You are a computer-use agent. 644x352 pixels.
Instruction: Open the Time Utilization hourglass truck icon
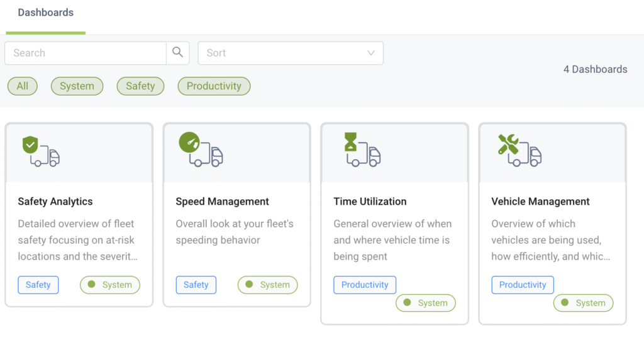click(362, 150)
